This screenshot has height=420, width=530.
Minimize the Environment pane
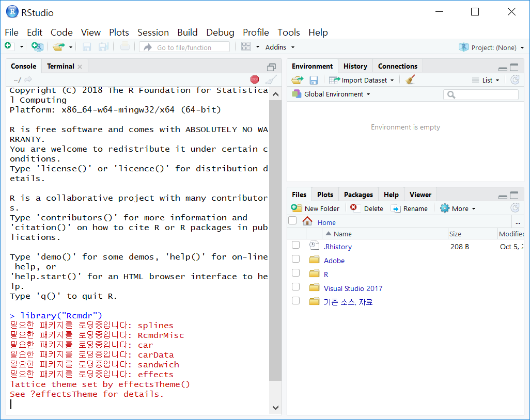coord(503,69)
